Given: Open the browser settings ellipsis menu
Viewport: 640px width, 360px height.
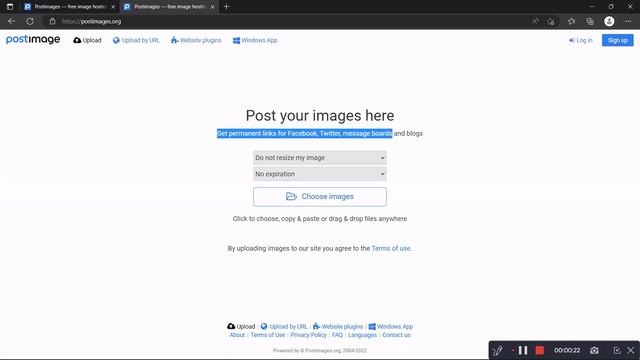Looking at the screenshot, I should (628, 21).
